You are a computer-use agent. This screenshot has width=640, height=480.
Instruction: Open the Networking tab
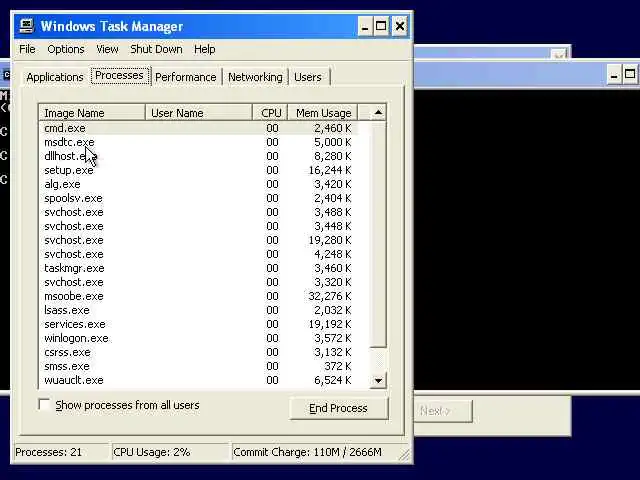(x=255, y=77)
